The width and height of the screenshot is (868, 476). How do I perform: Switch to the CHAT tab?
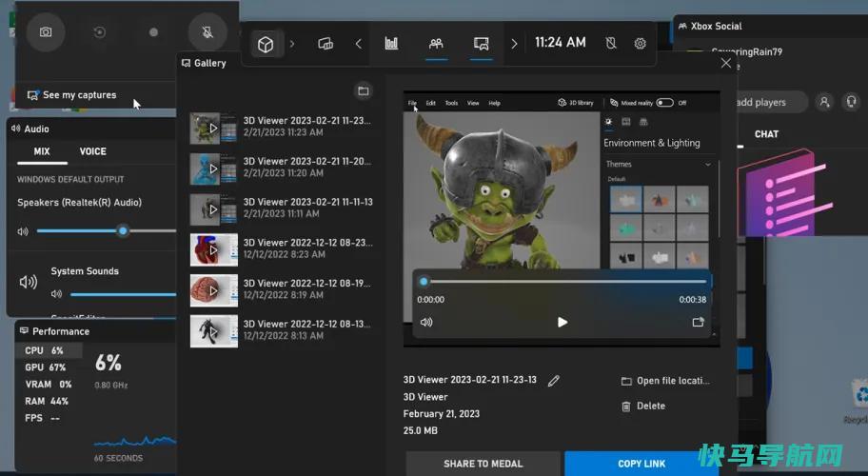point(766,134)
